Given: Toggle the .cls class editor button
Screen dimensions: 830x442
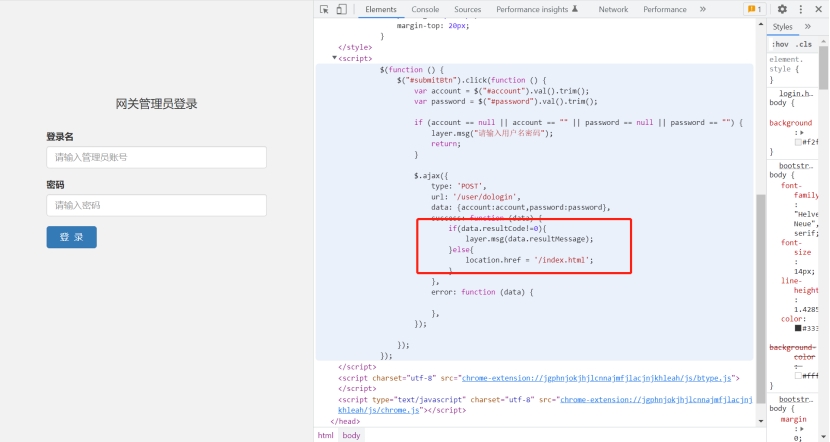Looking at the screenshot, I should coord(804,44).
